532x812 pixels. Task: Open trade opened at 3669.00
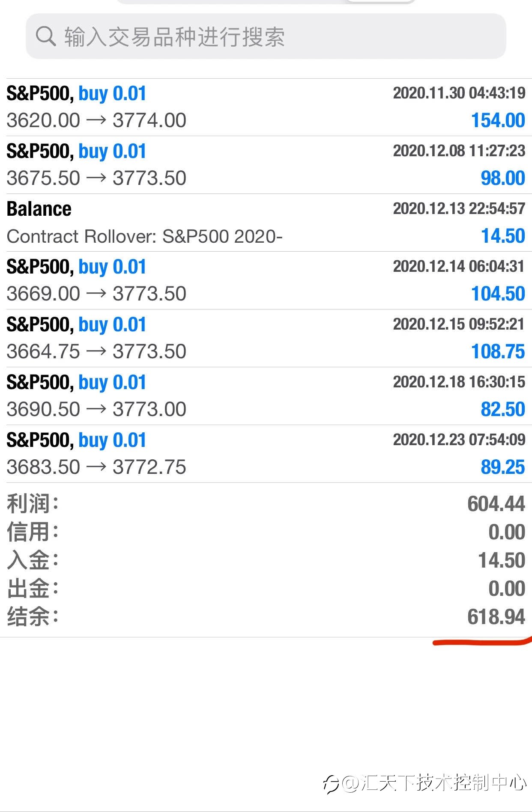coord(266,280)
